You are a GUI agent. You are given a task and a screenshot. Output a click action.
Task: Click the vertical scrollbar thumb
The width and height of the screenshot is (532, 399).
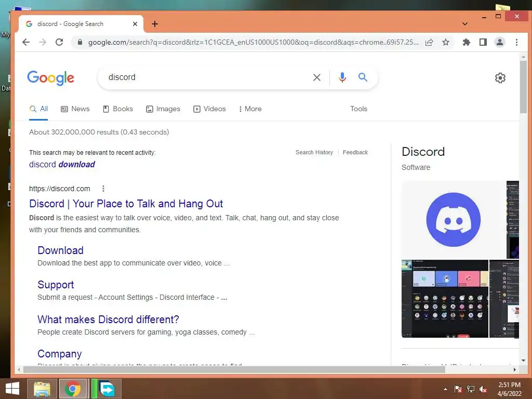click(523, 87)
